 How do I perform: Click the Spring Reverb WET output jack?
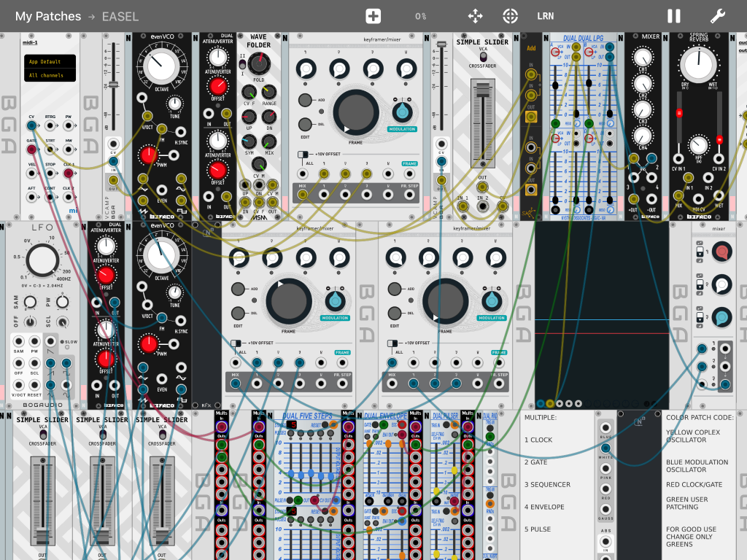719,195
